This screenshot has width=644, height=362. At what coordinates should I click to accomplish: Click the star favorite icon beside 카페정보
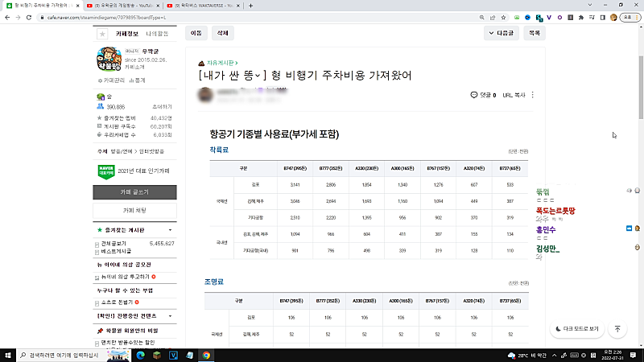point(102,34)
